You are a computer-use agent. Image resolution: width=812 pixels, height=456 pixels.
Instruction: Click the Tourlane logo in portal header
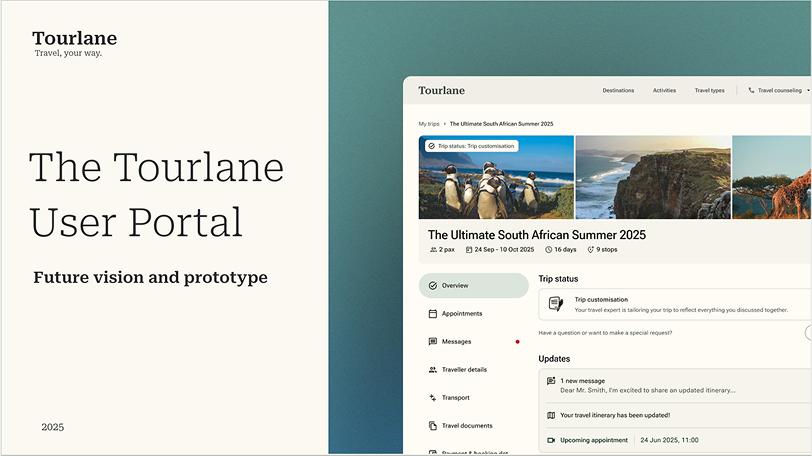tap(441, 90)
